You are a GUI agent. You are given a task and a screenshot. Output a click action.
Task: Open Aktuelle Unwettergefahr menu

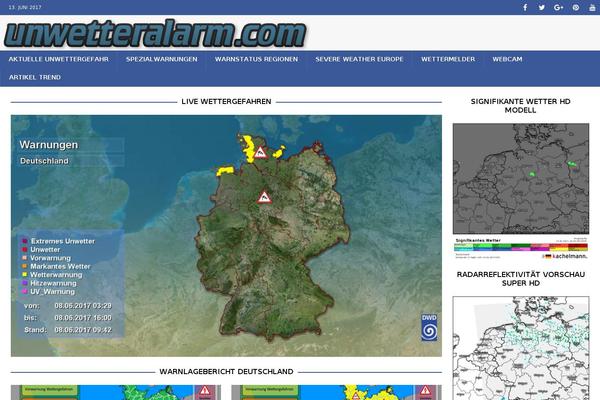59,59
